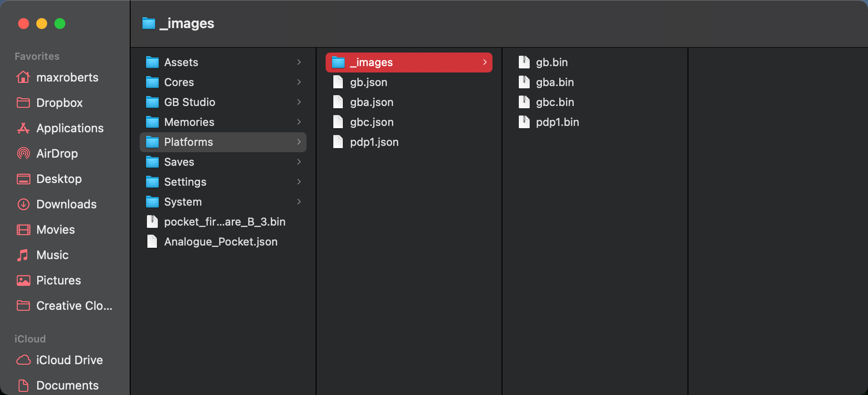
Task: Click the chevron next to Settings folder
Action: point(299,182)
